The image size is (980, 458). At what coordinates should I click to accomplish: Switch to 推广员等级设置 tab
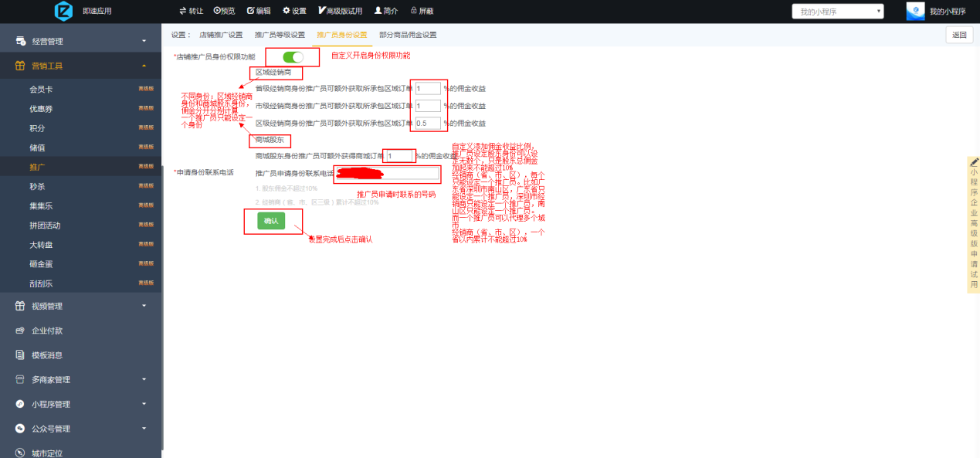tap(280, 35)
